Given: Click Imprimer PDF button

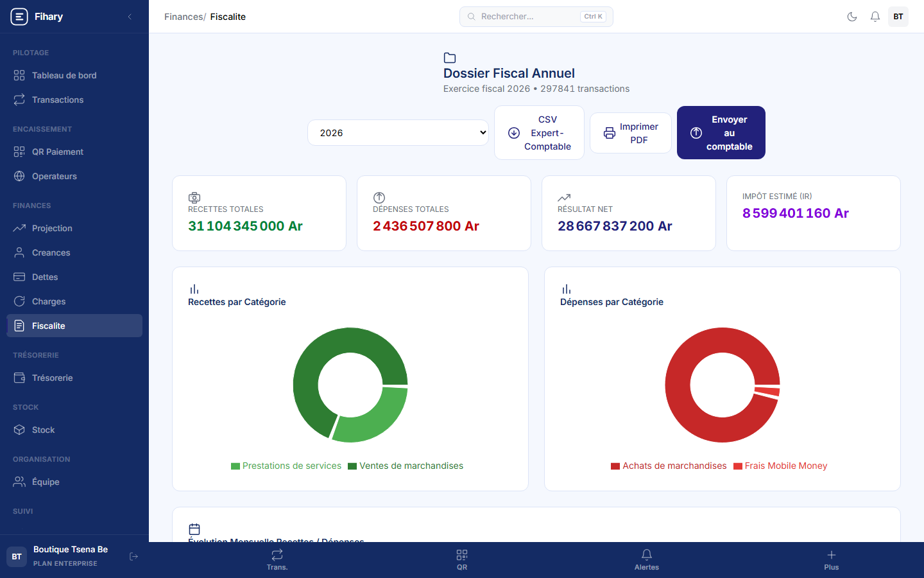Looking at the screenshot, I should [631, 133].
